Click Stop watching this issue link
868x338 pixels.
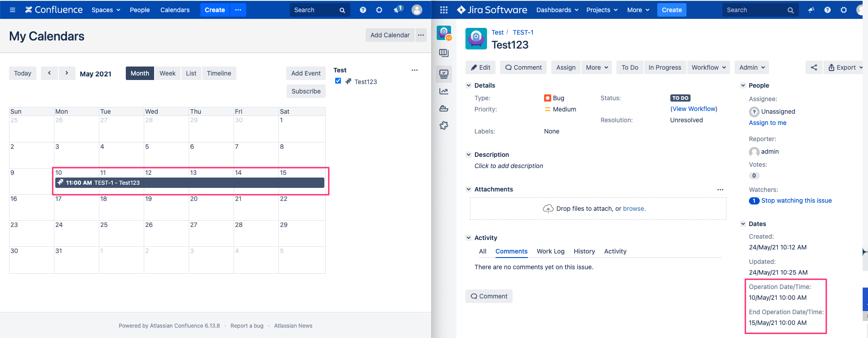pos(797,200)
